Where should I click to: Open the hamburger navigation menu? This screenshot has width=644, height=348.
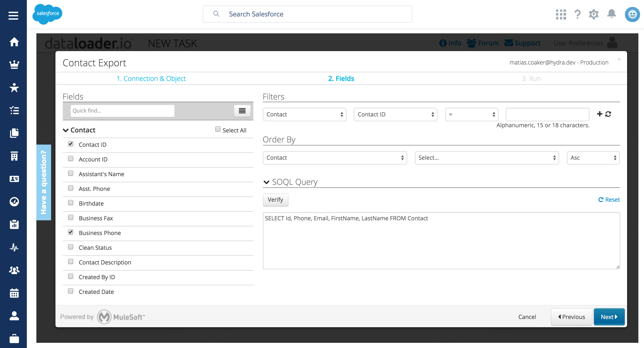pos(13,16)
